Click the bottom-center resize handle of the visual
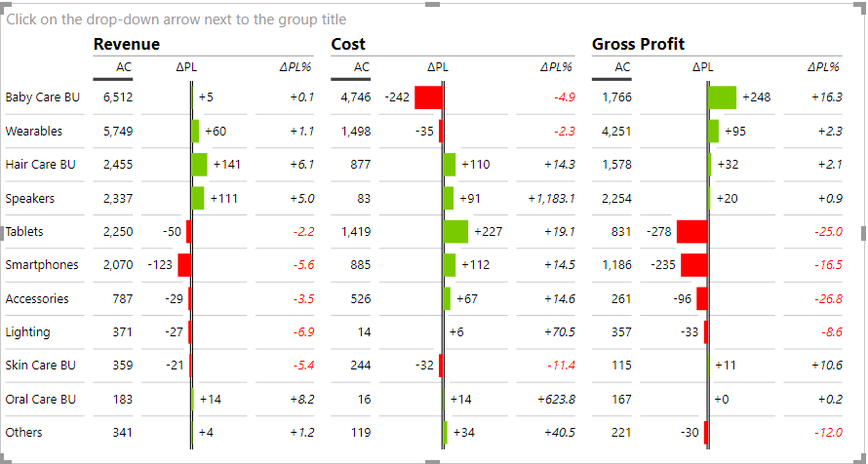The height and width of the screenshot is (464, 868). pos(432,461)
